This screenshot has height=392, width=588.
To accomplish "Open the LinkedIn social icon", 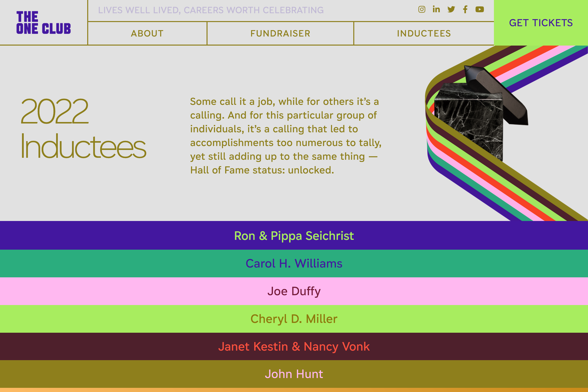I will (x=436, y=10).
